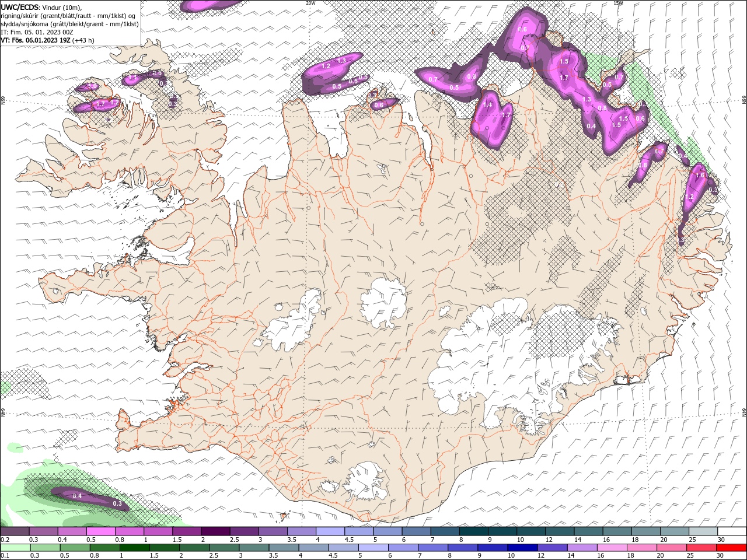Pick top-row swatch between 0.2 and 0.3
The height and width of the screenshot is (560, 747).
tap(15, 531)
